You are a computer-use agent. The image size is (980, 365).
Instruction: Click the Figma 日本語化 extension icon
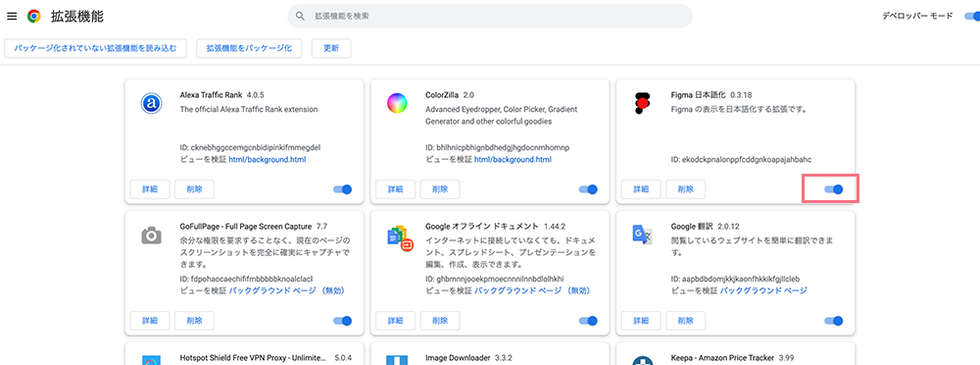pyautogui.click(x=642, y=103)
